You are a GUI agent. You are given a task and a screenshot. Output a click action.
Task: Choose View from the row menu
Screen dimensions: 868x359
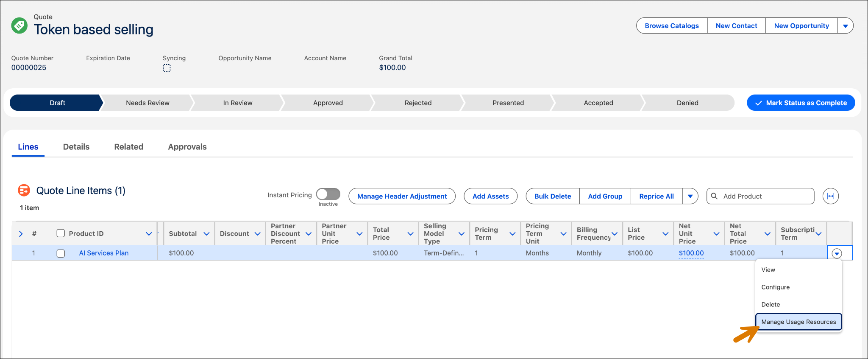[798, 270]
